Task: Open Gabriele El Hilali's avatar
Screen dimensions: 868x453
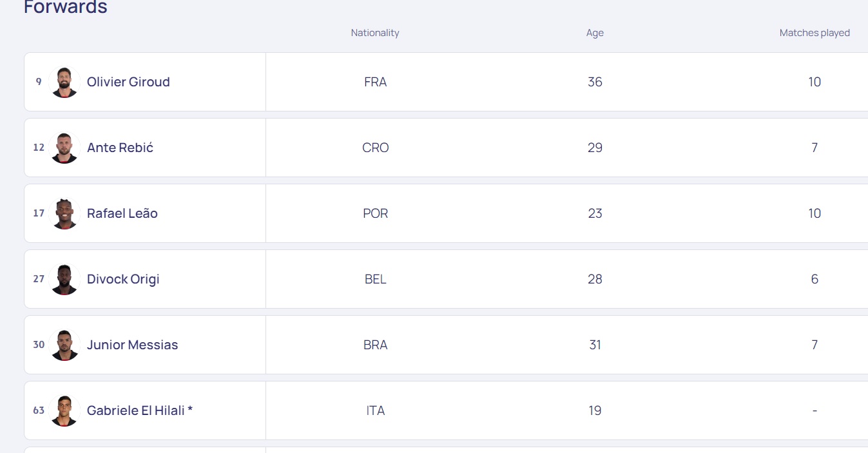Action: coord(64,410)
